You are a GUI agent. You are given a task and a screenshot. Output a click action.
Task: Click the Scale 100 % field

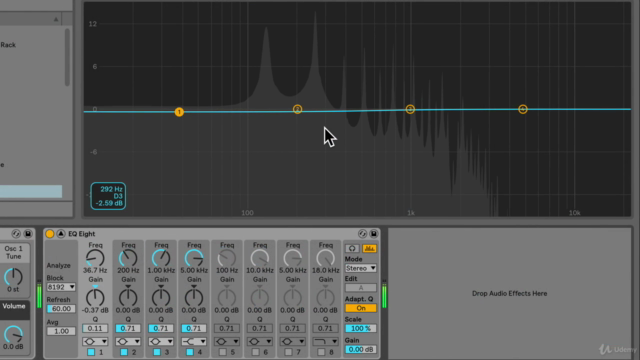coord(361,329)
